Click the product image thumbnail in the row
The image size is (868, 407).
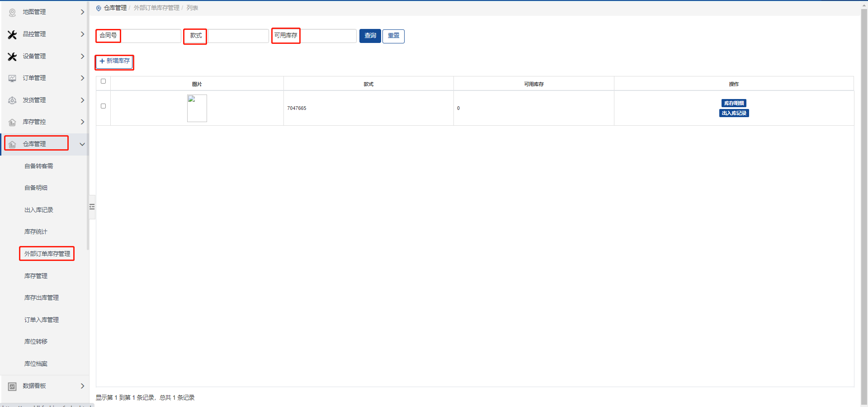[197, 108]
